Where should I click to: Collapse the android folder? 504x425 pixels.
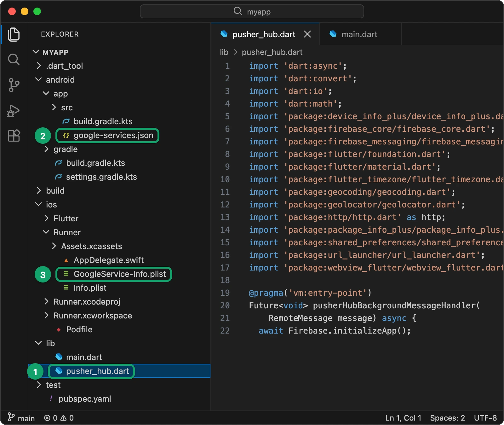(x=38, y=79)
